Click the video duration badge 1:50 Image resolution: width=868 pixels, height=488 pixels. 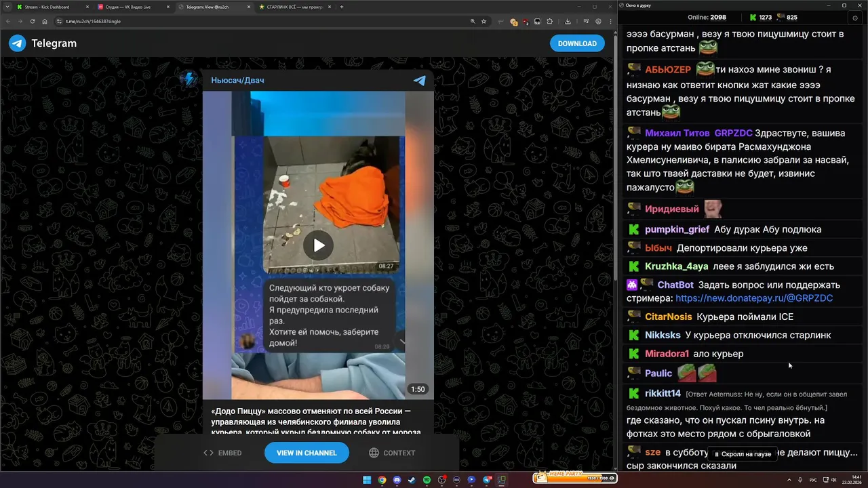tap(418, 389)
